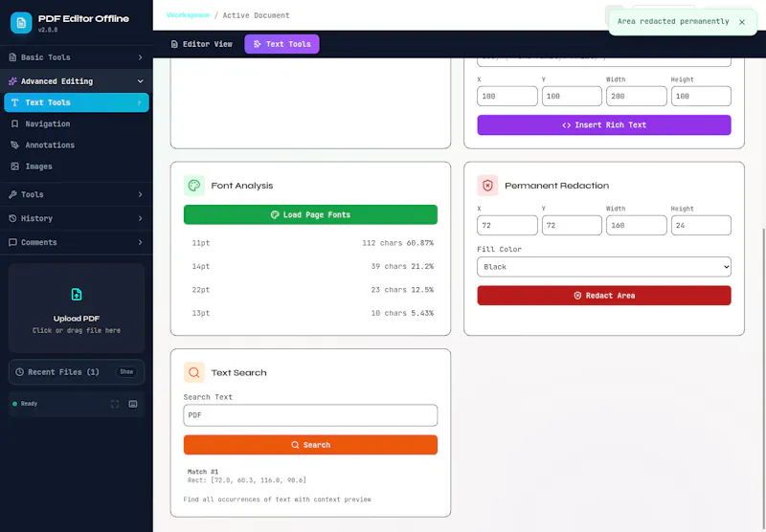Focus the Search Text input field
The width and height of the screenshot is (766, 532).
310,415
